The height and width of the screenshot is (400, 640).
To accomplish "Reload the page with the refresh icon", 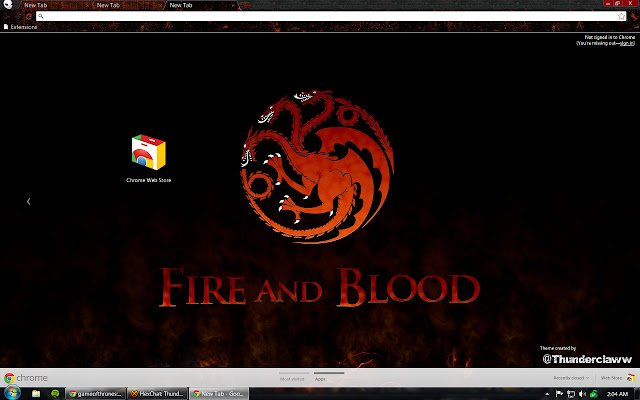I will coord(29,16).
